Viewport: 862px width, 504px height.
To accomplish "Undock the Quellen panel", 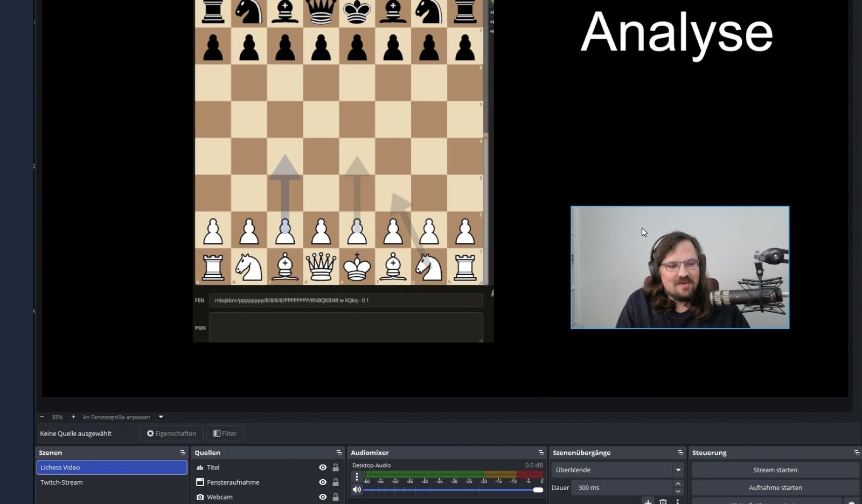I will tap(339, 453).
